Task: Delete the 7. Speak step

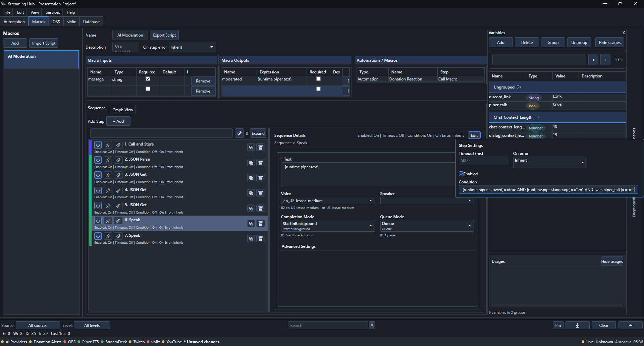Action: coord(260,238)
